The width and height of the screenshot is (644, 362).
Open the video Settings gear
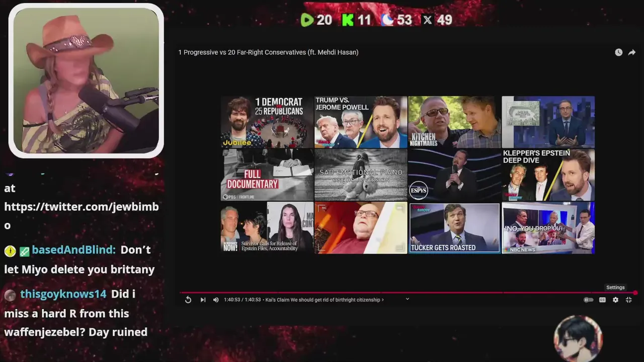coord(615,300)
